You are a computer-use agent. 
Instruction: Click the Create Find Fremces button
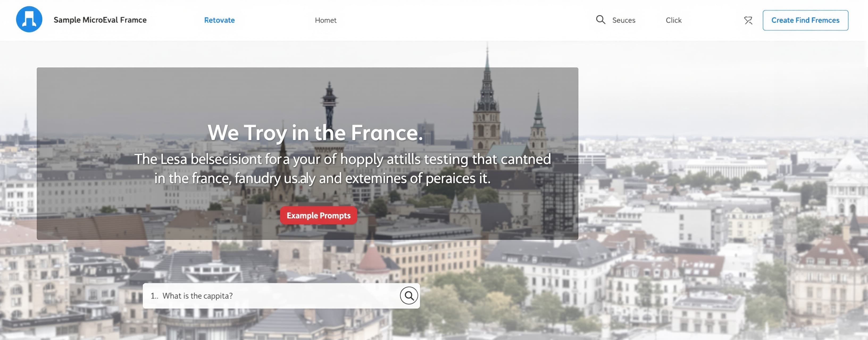click(x=805, y=20)
